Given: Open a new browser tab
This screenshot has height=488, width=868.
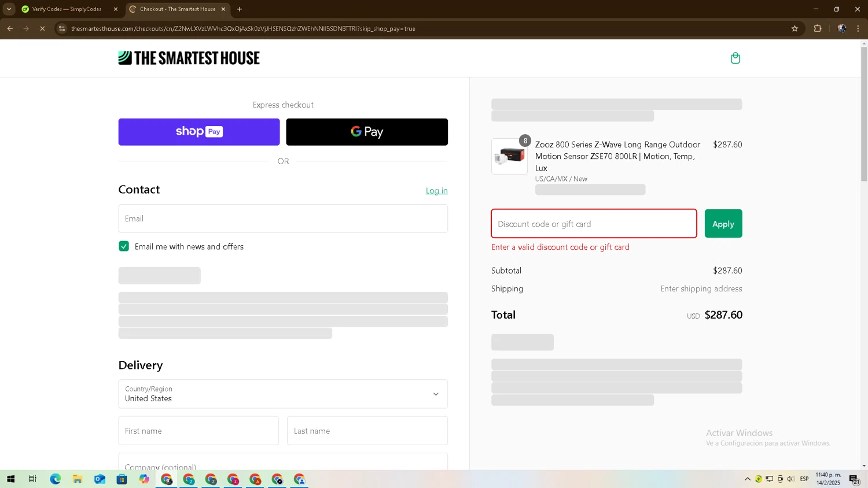Looking at the screenshot, I should [x=240, y=9].
